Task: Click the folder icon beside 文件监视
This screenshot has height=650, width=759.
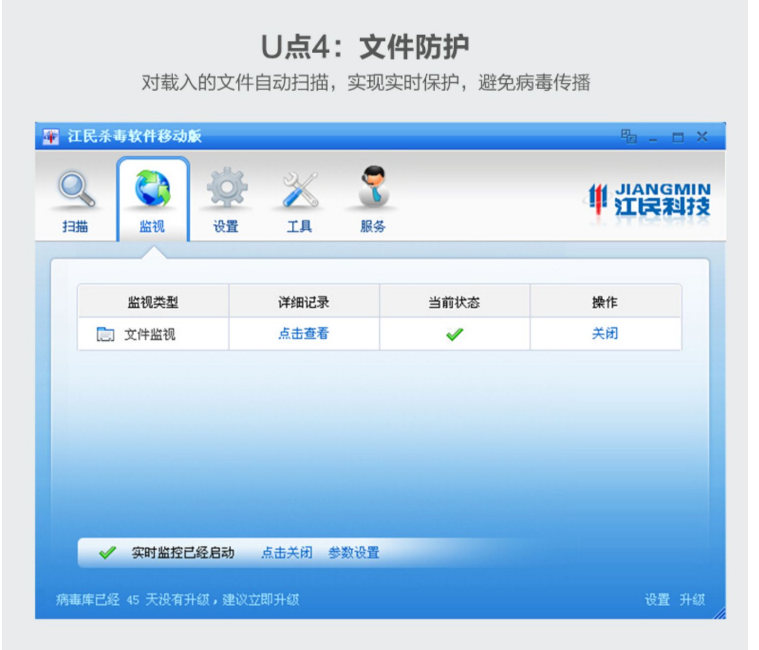Action: pos(106,335)
